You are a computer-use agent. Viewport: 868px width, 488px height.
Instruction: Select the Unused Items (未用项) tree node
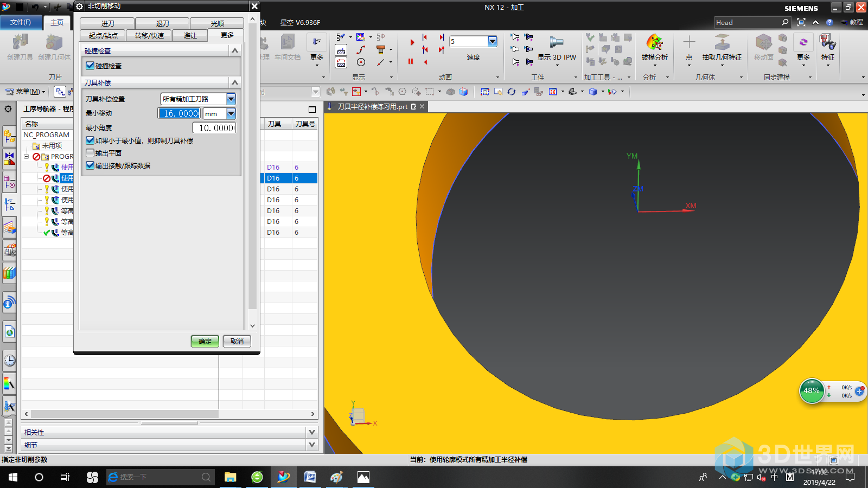coord(52,145)
